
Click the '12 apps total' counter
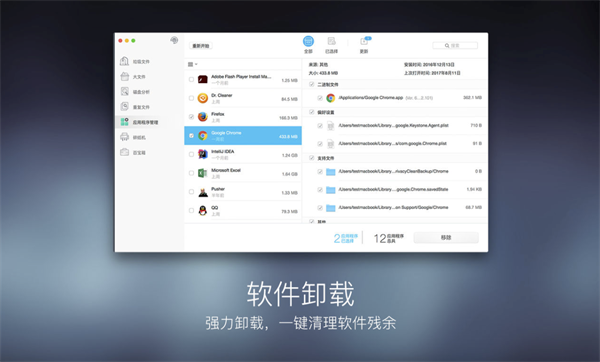[388, 238]
